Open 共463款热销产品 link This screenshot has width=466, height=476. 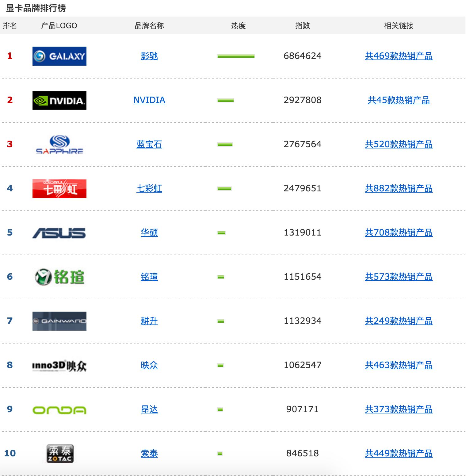[399, 365]
